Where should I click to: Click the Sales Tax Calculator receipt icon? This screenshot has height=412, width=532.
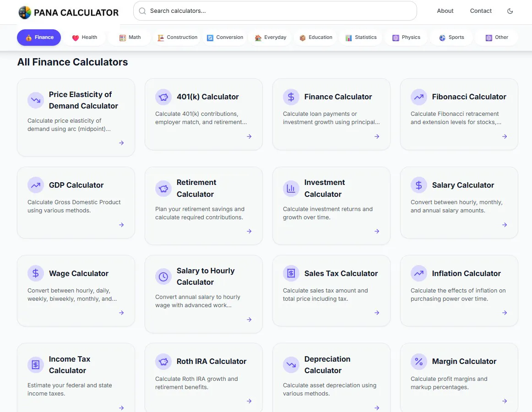[x=291, y=273]
